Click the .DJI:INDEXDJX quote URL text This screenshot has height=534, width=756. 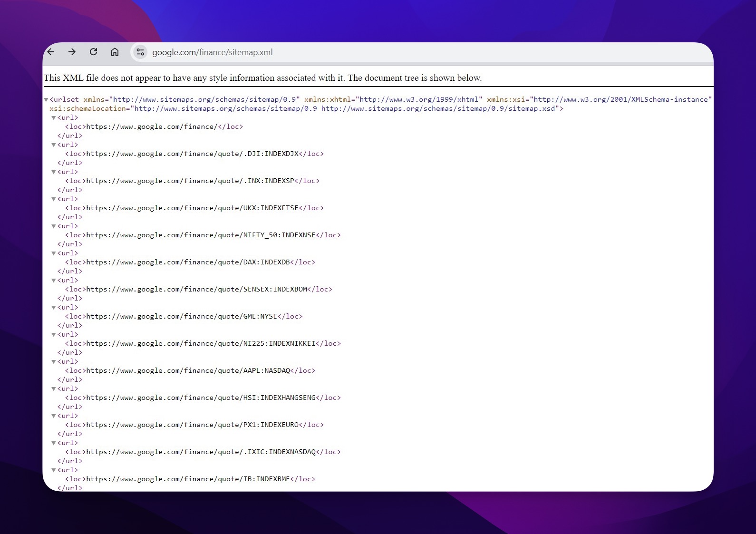(193, 154)
